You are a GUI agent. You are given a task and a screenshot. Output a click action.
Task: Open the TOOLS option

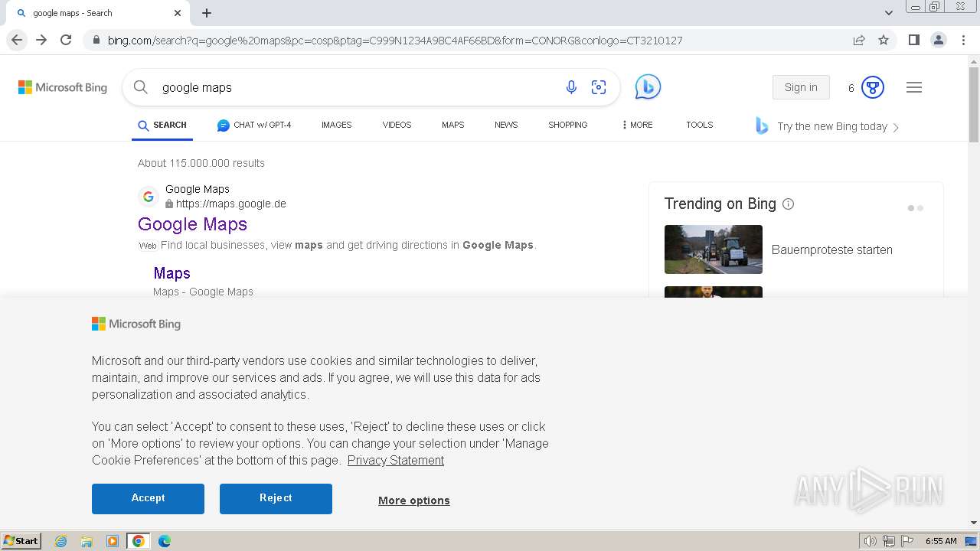(x=699, y=125)
